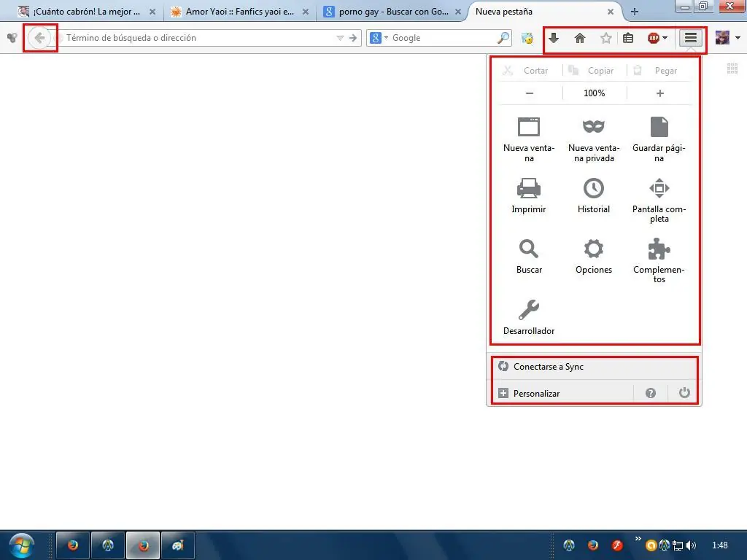Reset zoom via 100% label

(595, 93)
